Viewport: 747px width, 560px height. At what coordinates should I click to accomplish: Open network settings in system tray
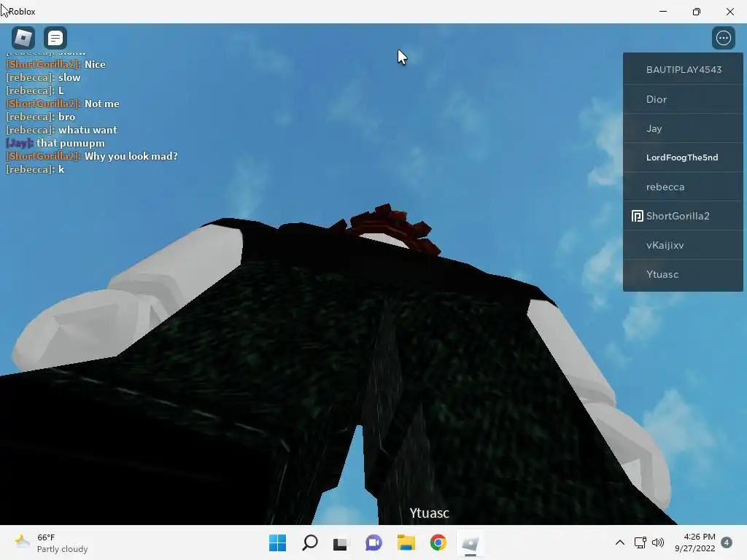click(640, 542)
